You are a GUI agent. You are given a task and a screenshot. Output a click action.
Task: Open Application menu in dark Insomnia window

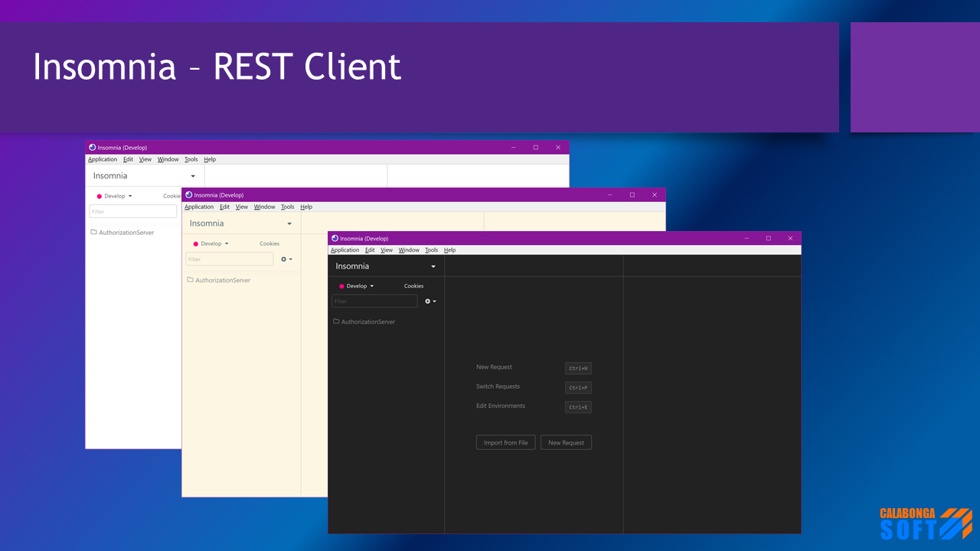[345, 250]
